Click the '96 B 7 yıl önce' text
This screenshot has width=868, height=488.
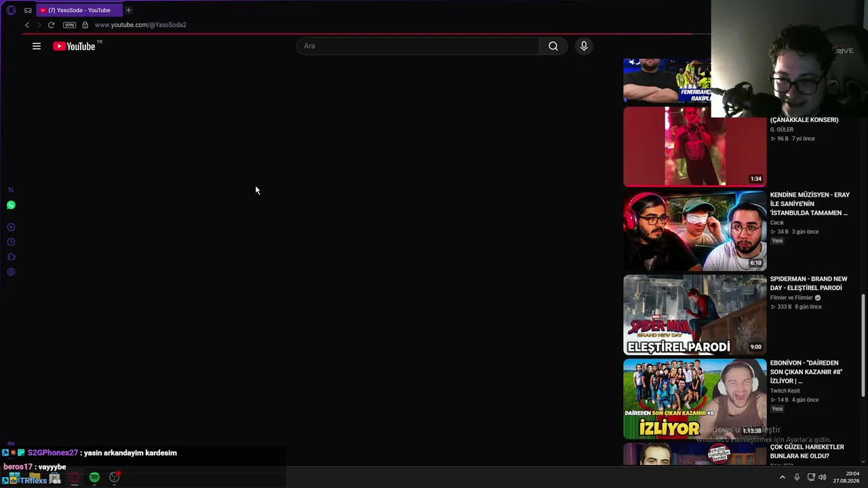point(793,139)
